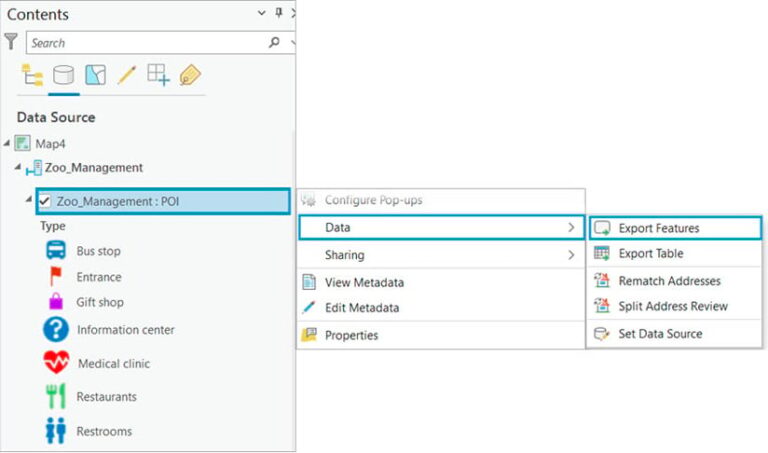Click the Type field heading
768x453 pixels.
pyautogui.click(x=53, y=226)
